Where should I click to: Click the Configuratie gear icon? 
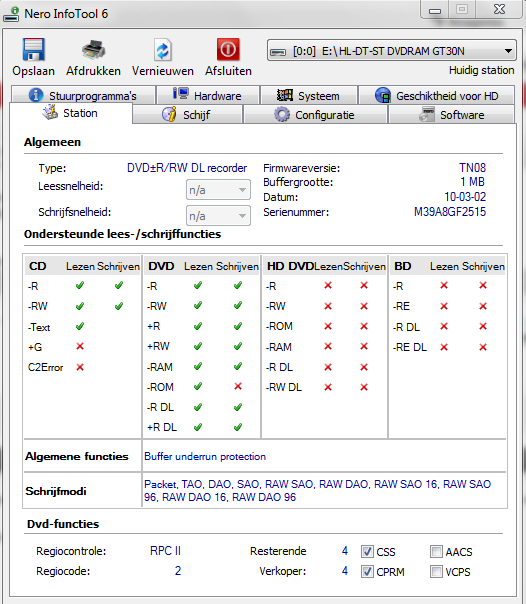282,114
